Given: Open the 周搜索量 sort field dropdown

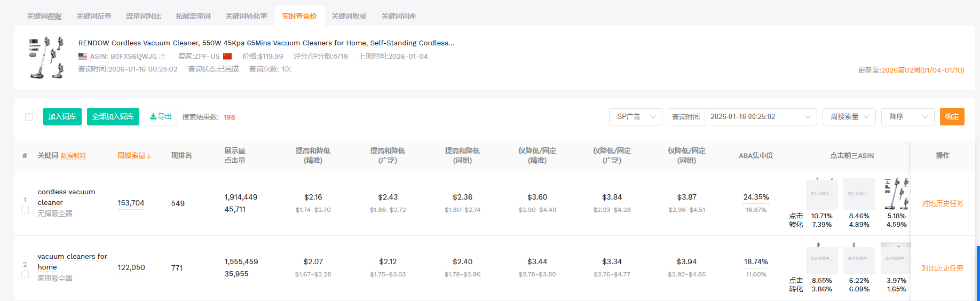Looking at the screenshot, I should (849, 117).
